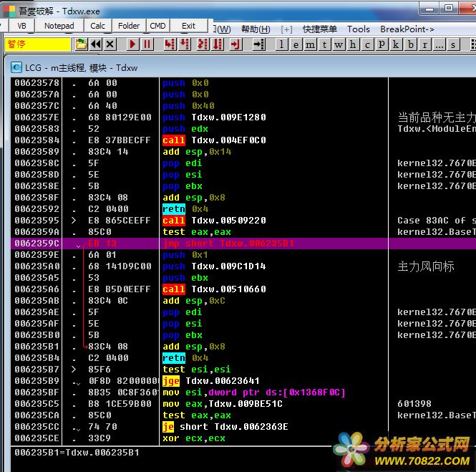
Task: Launch CMD from the shortcut bar
Action: click(x=158, y=26)
